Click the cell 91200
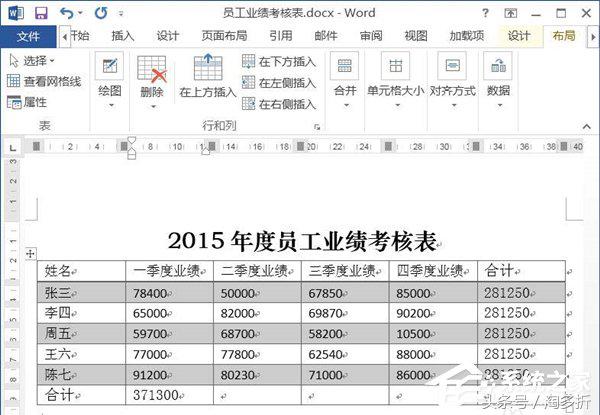This screenshot has width=600, height=415. (170, 375)
